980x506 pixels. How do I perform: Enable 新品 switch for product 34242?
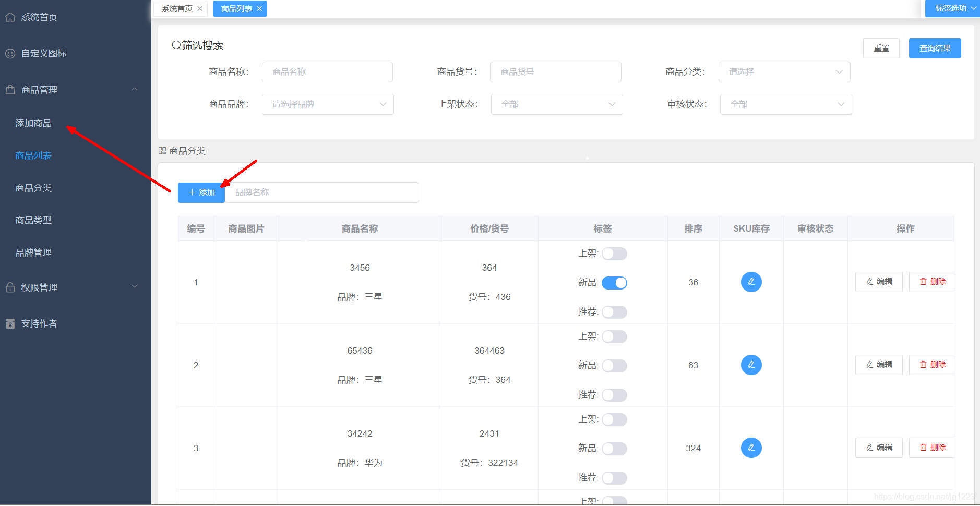614,449
